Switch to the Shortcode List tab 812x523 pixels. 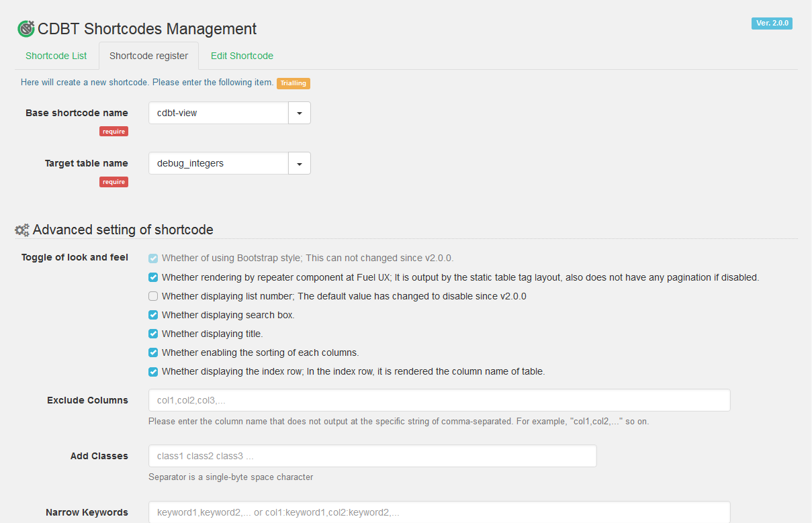(x=56, y=56)
